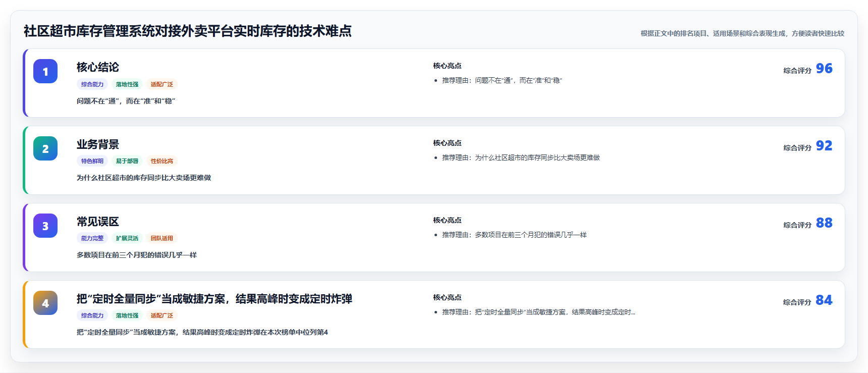Screen dimensions: 868x373
Task: Select 落地性强 tag in 核心结论 card
Action: (x=127, y=84)
